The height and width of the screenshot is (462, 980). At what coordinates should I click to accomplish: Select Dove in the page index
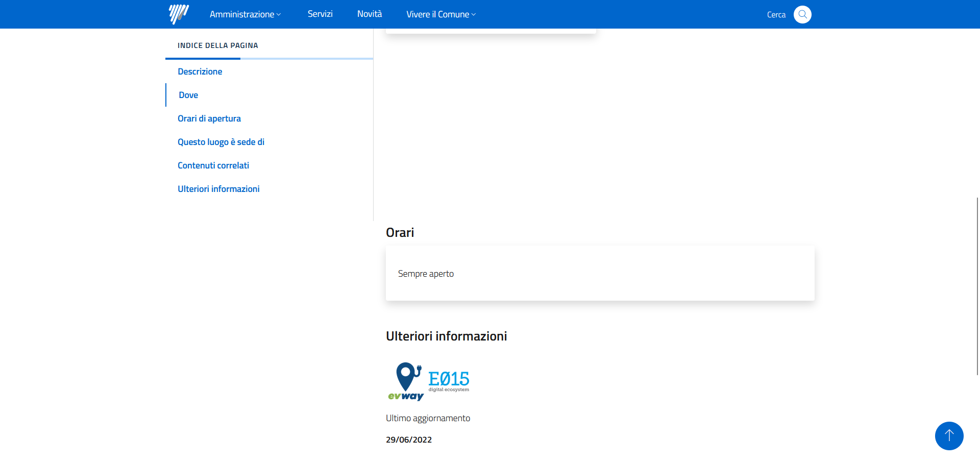[188, 95]
